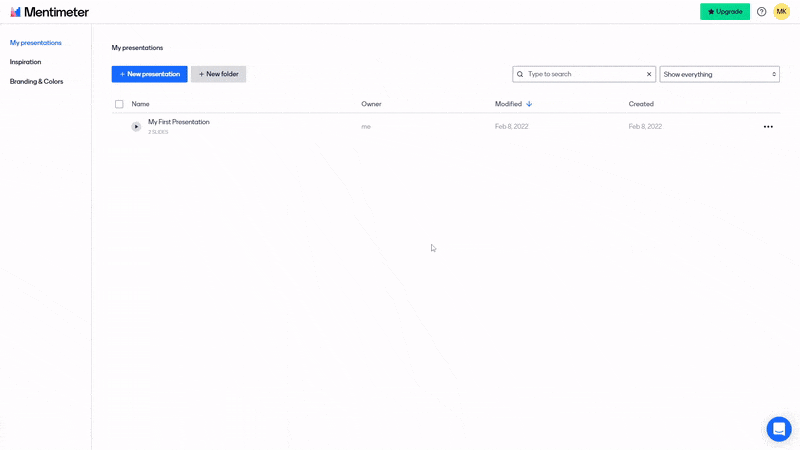Screen dimensions: 800x450
Task: Open Branding & Colors in the sidebar
Action: (37, 82)
